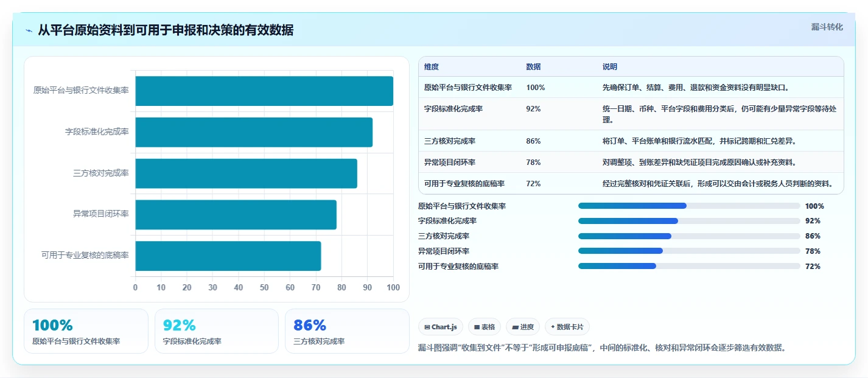Click the 72% progress bar for 可用于专业复核的底稿率
This screenshot has height=378, width=868.
[689, 266]
